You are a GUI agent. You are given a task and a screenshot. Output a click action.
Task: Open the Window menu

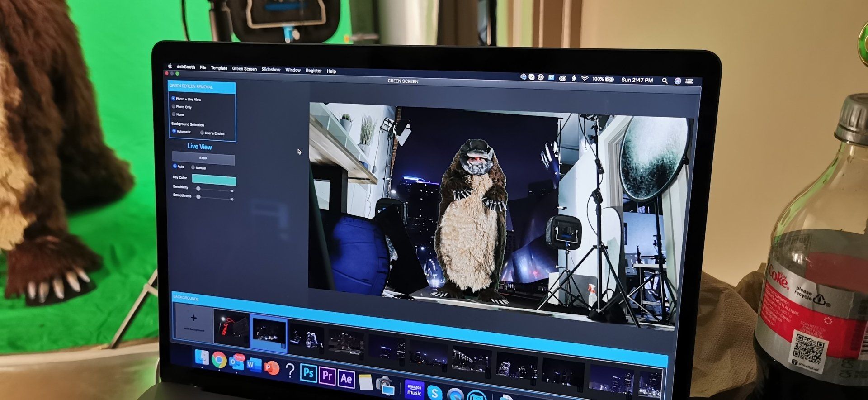pos(293,70)
